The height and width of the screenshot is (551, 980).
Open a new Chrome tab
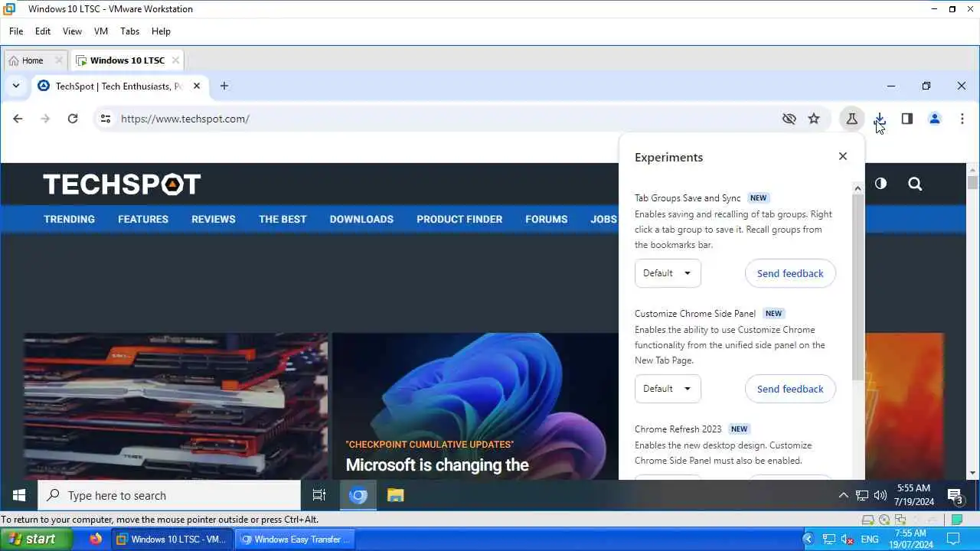224,86
